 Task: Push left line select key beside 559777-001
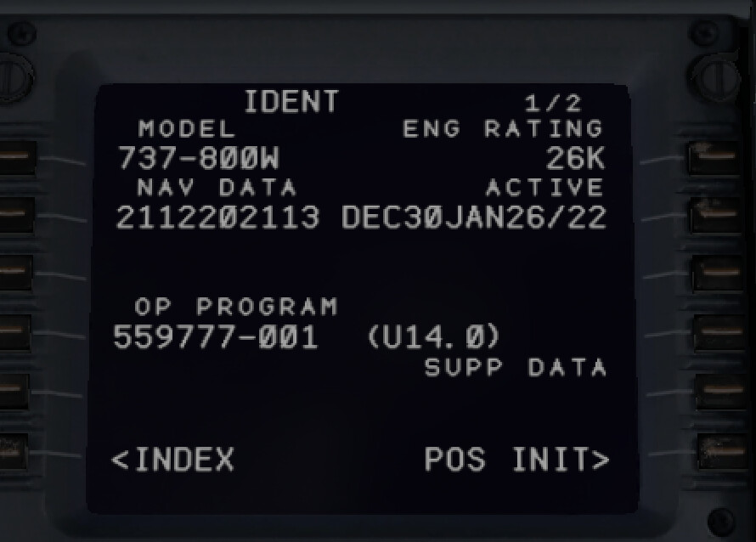(14, 332)
